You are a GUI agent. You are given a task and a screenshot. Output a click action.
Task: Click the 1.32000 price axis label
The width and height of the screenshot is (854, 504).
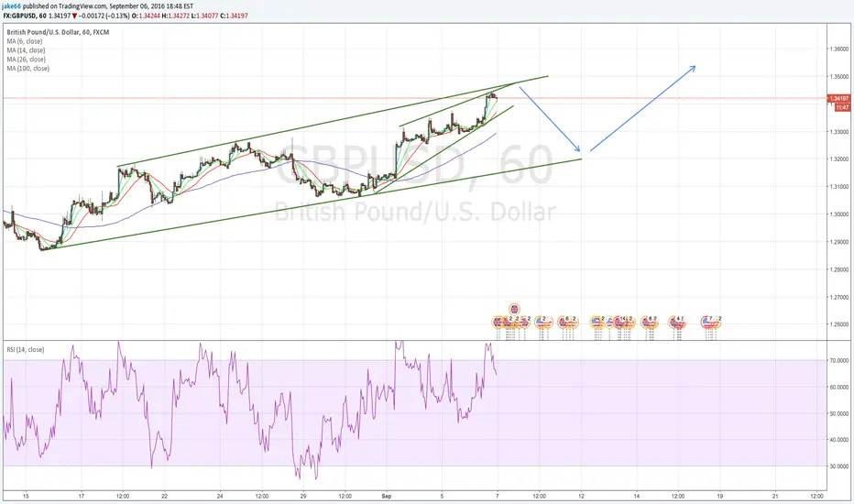click(838, 159)
